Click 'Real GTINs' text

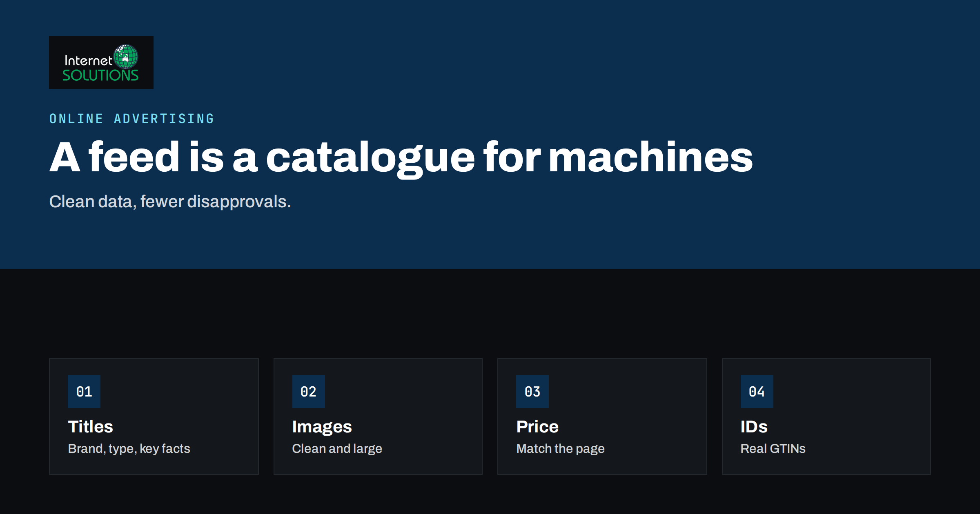(x=773, y=449)
